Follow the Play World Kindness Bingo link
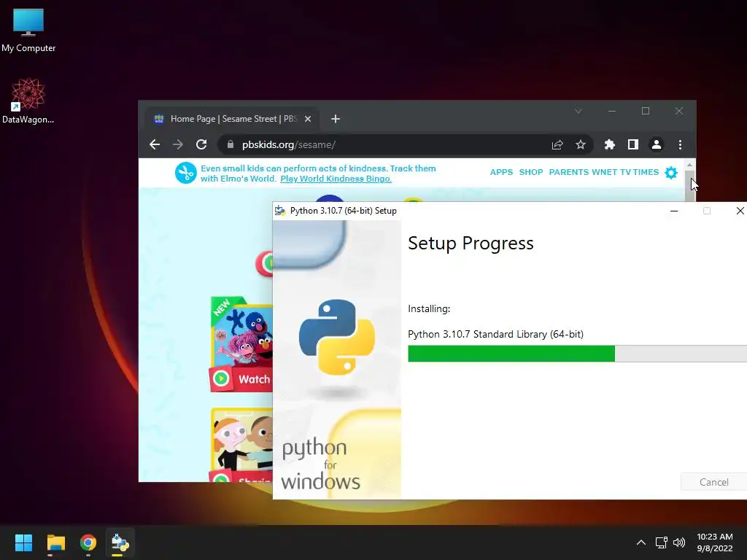Viewport: 747px width, 560px height. click(336, 179)
